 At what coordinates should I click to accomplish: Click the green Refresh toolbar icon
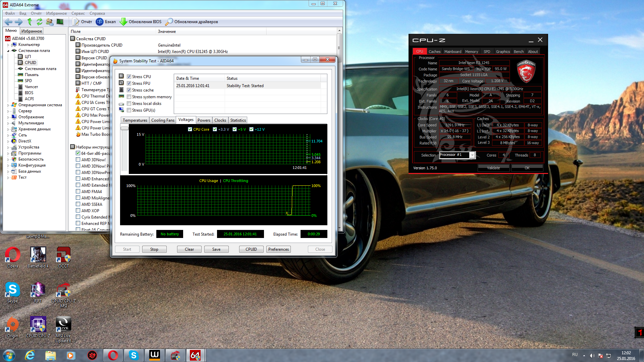[40, 22]
